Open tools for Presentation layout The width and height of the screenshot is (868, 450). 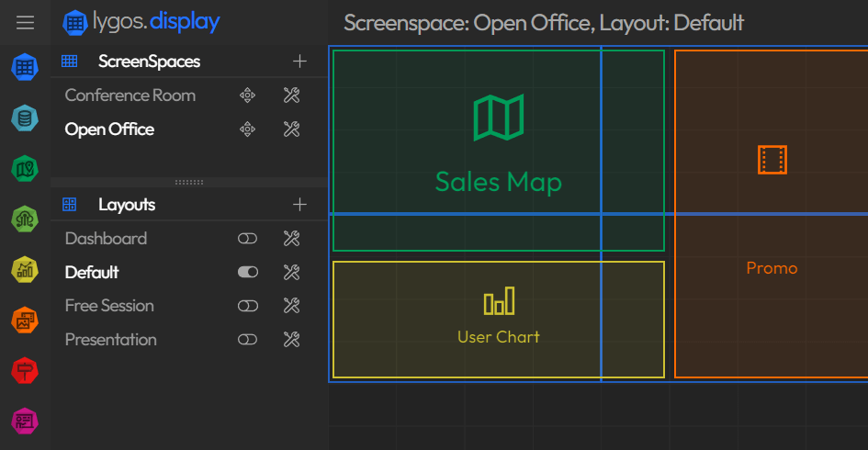[292, 339]
